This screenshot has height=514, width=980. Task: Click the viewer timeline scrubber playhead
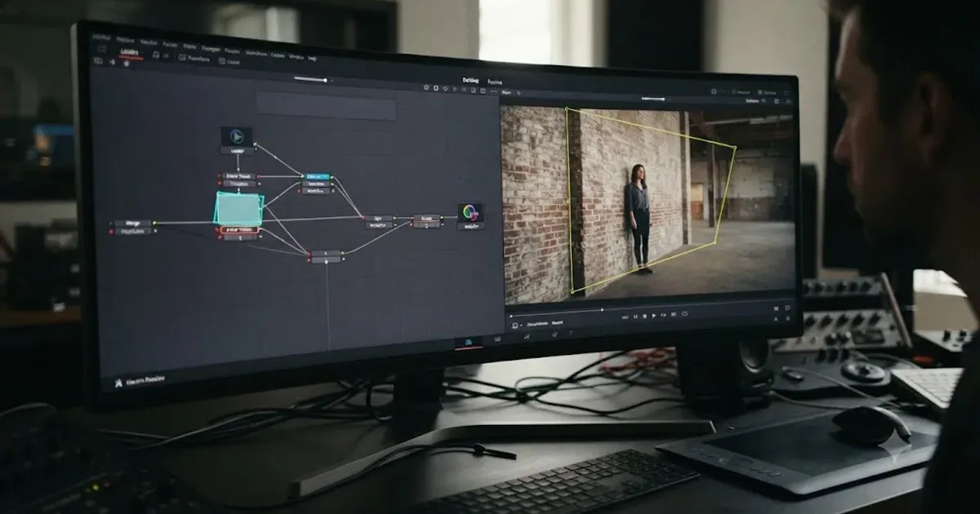[602, 310]
